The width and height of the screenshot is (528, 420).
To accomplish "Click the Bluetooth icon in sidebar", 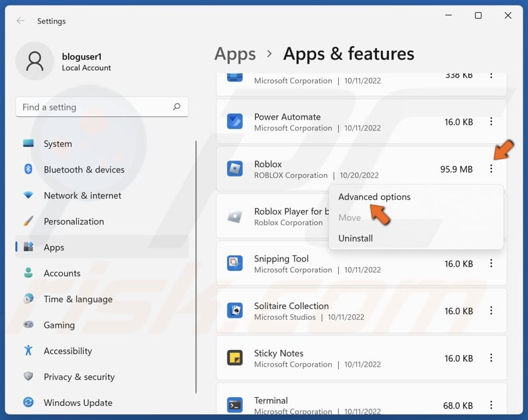I will point(28,169).
